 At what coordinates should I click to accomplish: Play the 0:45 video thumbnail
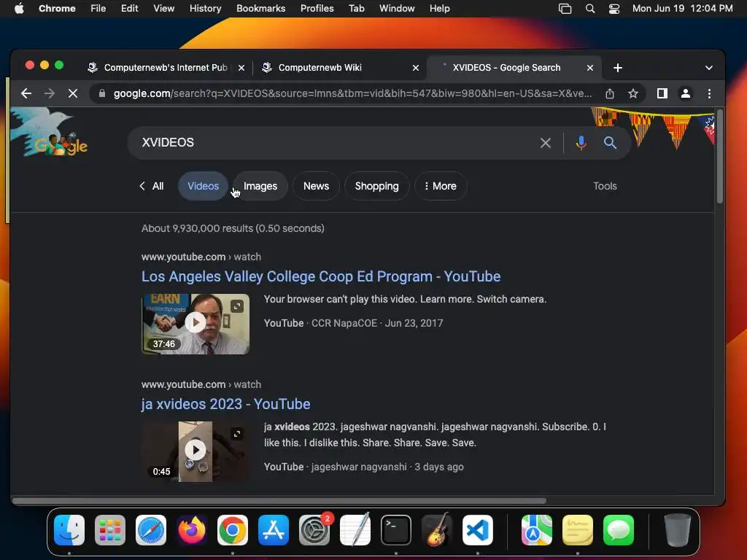(196, 451)
